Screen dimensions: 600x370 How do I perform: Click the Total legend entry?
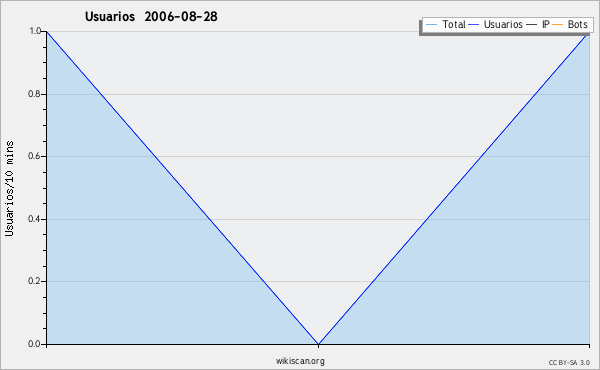tap(445, 24)
